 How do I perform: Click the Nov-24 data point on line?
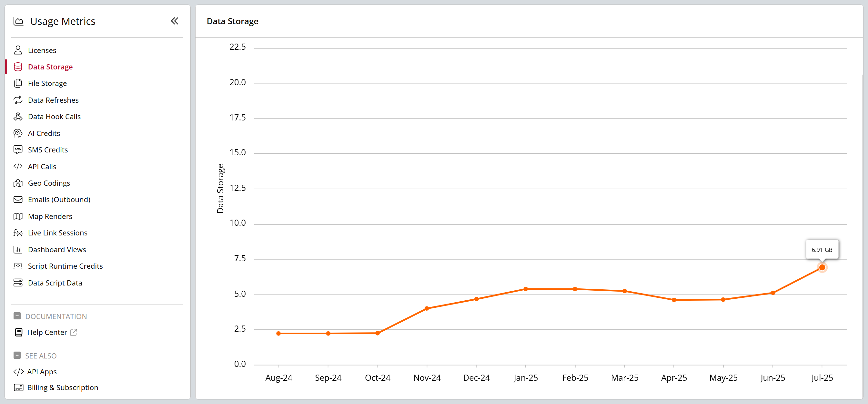(x=427, y=308)
